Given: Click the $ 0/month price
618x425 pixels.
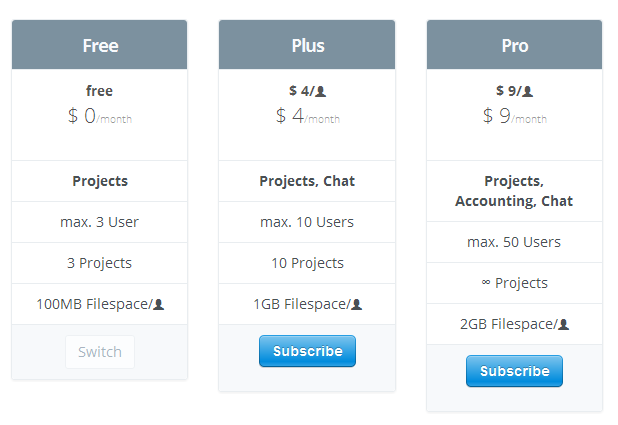Looking at the screenshot, I should pyautogui.click(x=100, y=116).
